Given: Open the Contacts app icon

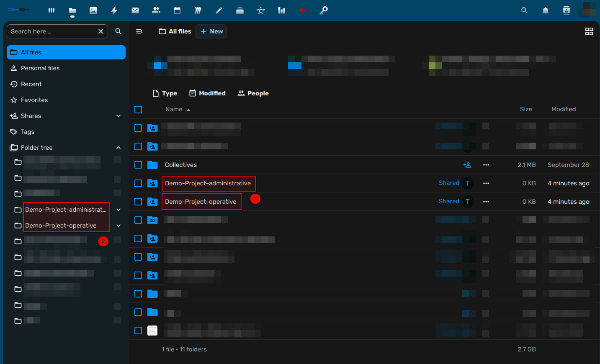Looking at the screenshot, I should point(156,10).
